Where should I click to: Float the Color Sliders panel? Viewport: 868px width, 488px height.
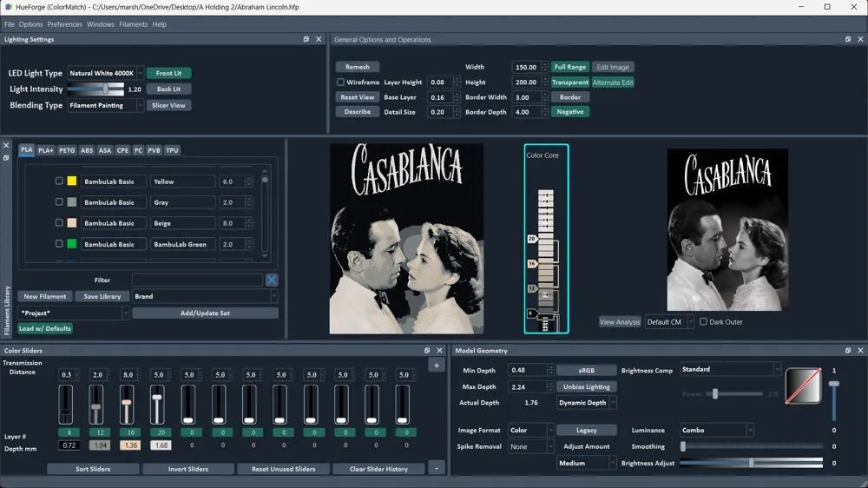click(427, 351)
